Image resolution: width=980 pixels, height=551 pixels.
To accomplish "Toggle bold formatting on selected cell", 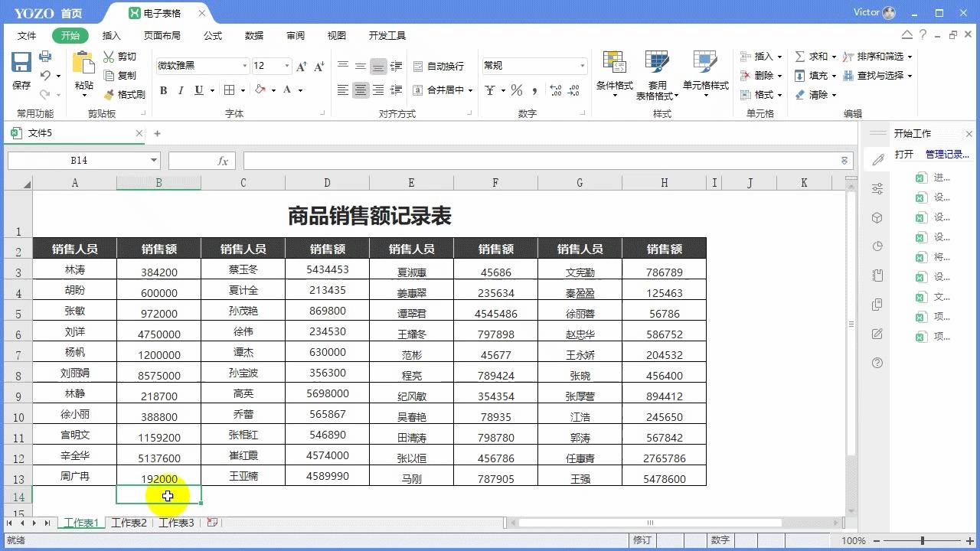I will [x=162, y=90].
